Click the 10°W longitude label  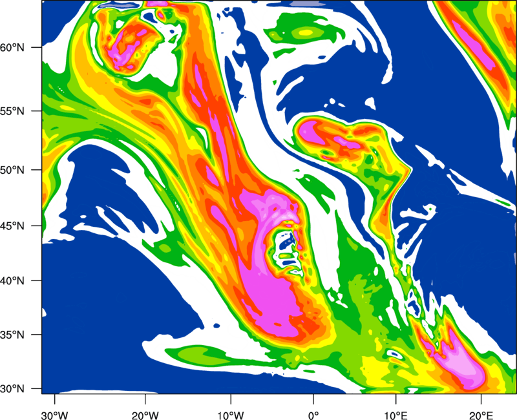point(231,415)
